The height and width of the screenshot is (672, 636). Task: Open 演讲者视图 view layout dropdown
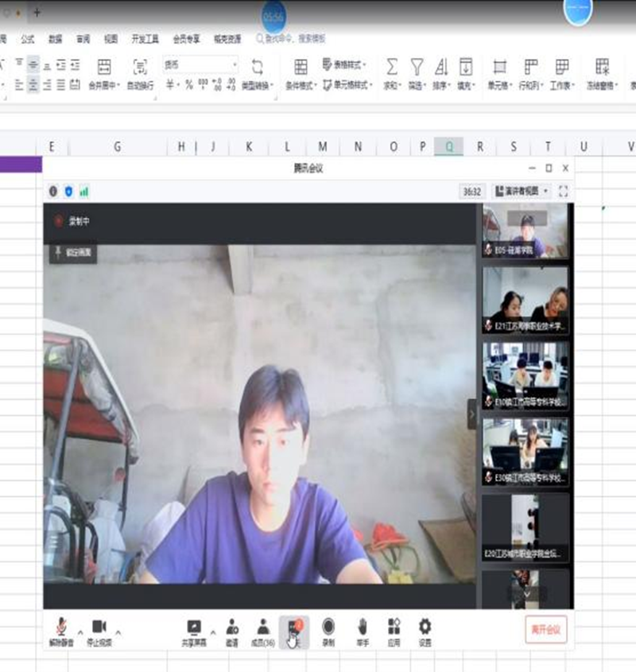pos(522,191)
